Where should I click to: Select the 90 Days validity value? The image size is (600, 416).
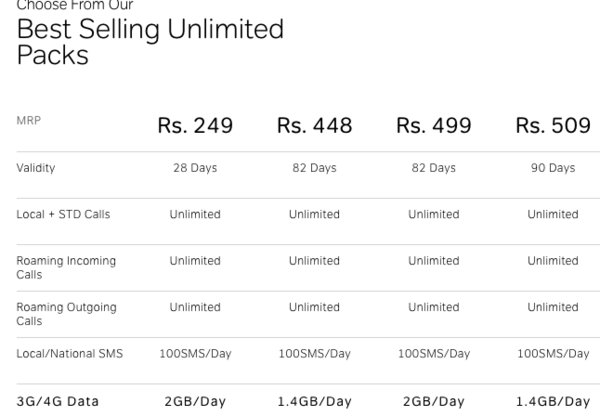coord(553,168)
